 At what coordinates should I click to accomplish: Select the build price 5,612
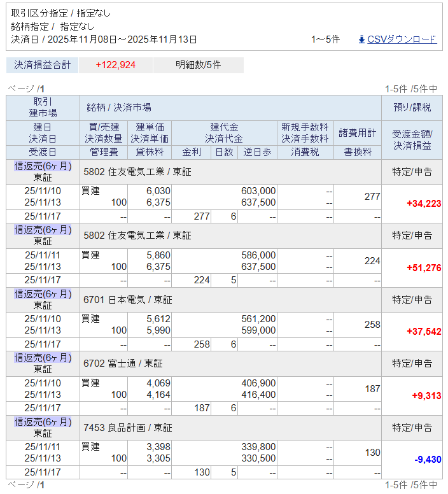tap(158, 319)
